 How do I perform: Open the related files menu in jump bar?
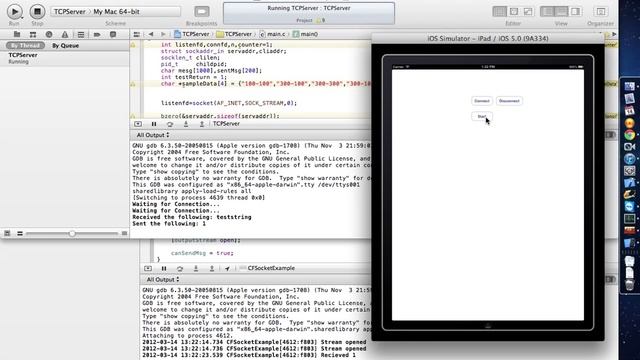coord(137,34)
